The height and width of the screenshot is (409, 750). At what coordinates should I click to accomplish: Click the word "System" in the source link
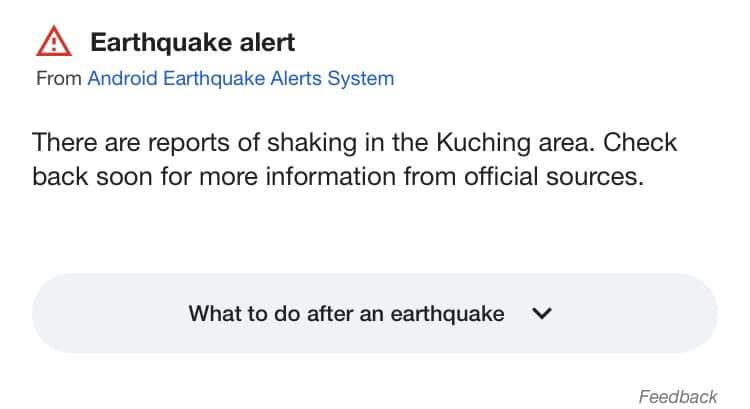click(361, 78)
